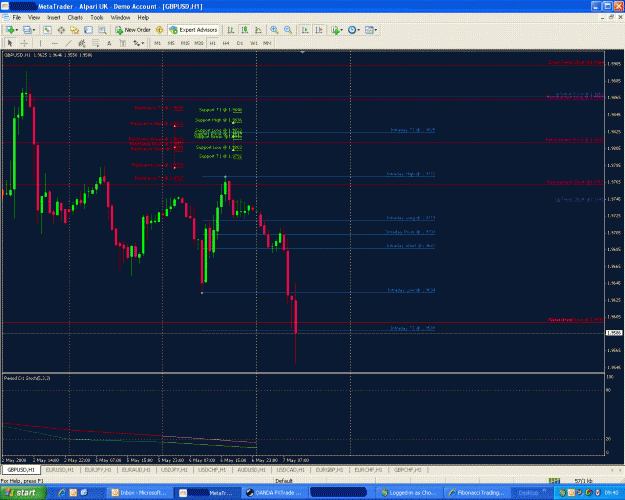Image resolution: width=625 pixels, height=500 pixels.
Task: Switch to the EURUSD,H1 chart tab
Action: 60,470
